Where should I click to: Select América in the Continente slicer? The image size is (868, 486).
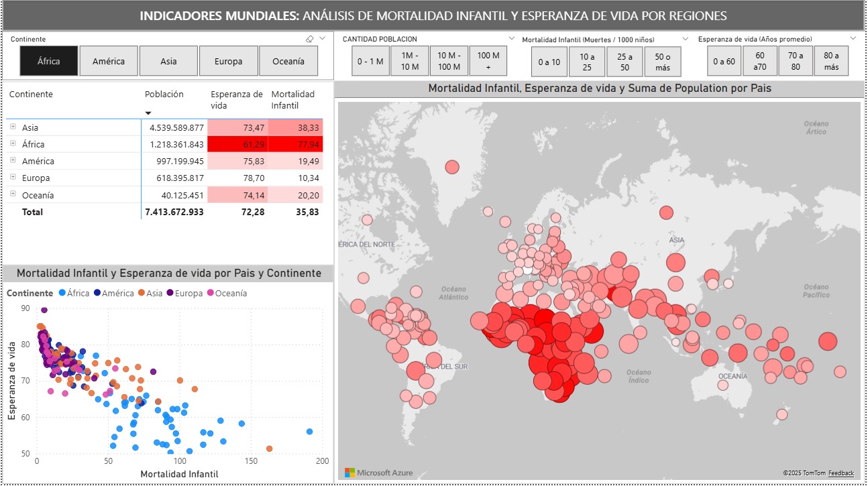coord(109,60)
